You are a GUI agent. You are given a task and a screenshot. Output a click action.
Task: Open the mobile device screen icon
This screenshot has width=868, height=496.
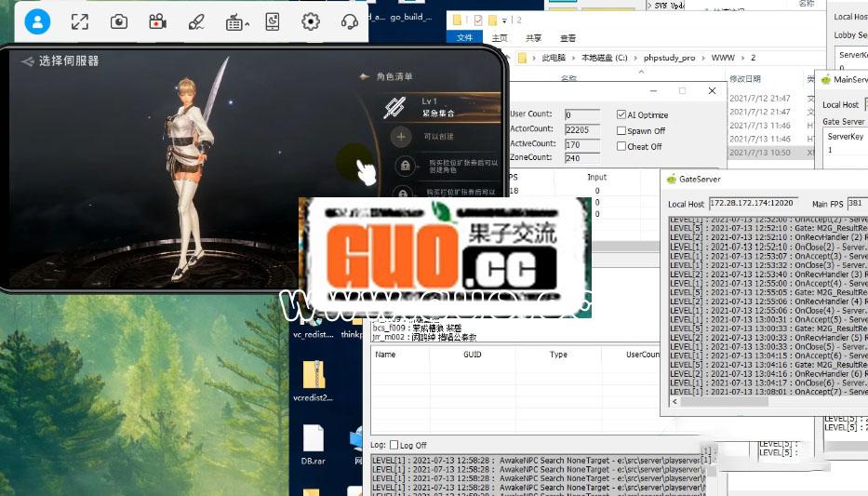pyautogui.click(x=273, y=22)
